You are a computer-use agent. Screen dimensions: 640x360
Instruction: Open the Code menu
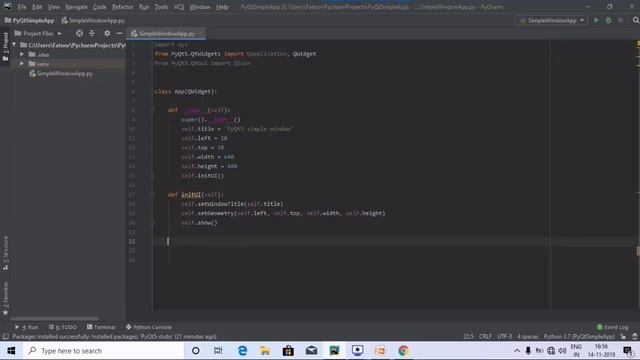point(100,7)
